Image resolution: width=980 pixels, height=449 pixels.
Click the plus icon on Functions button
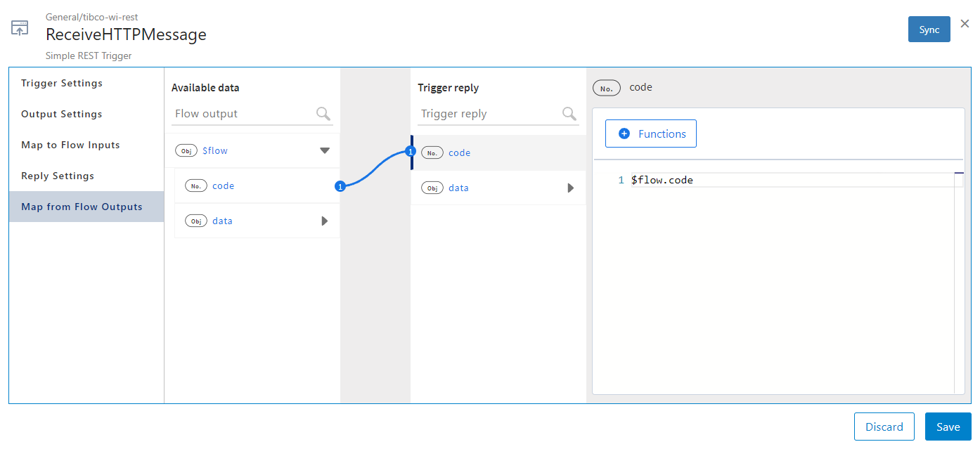tap(624, 134)
